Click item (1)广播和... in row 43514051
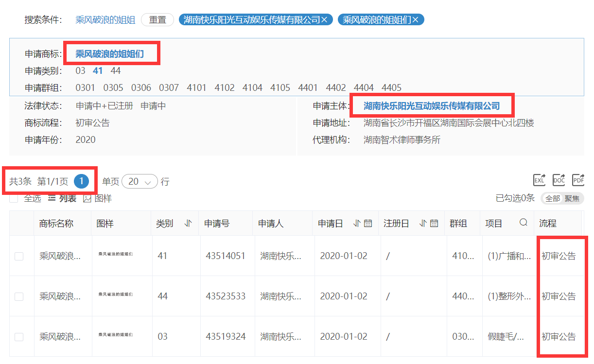The width and height of the screenshot is (594, 364). (509, 256)
